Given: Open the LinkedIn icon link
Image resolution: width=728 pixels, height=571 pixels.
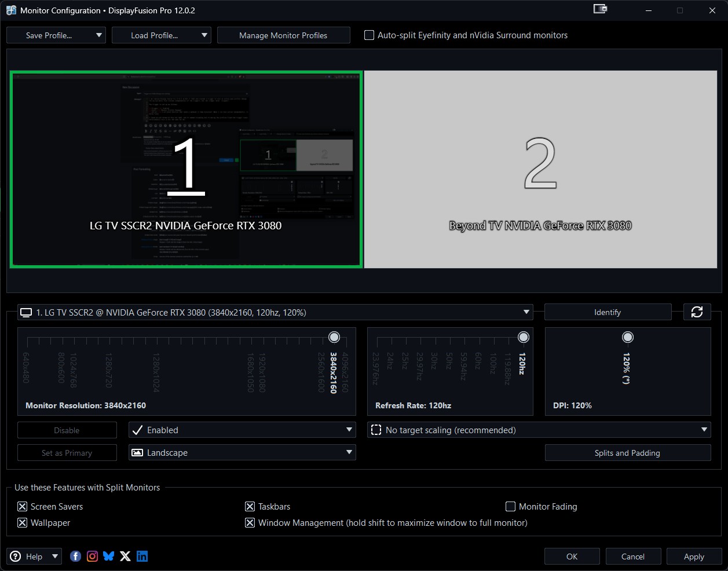Looking at the screenshot, I should [142, 557].
